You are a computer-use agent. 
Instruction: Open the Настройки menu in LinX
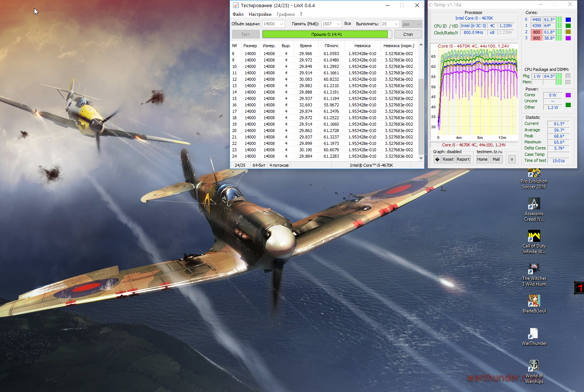pyautogui.click(x=260, y=14)
